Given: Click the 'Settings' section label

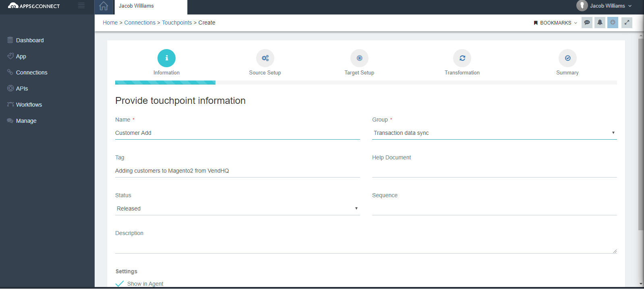Looking at the screenshot, I should pos(126,271).
